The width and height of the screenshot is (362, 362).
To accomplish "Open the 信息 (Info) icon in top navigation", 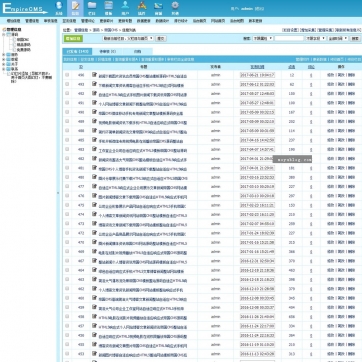I will 75,8.
